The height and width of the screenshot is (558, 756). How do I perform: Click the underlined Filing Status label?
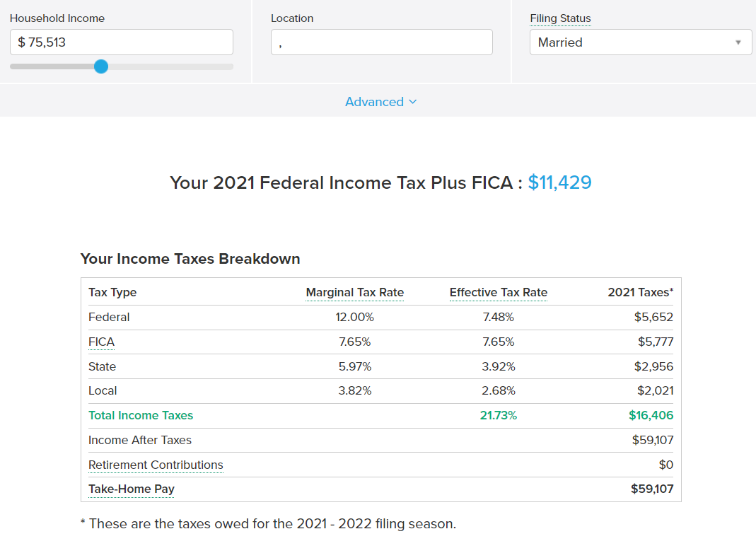[560, 18]
